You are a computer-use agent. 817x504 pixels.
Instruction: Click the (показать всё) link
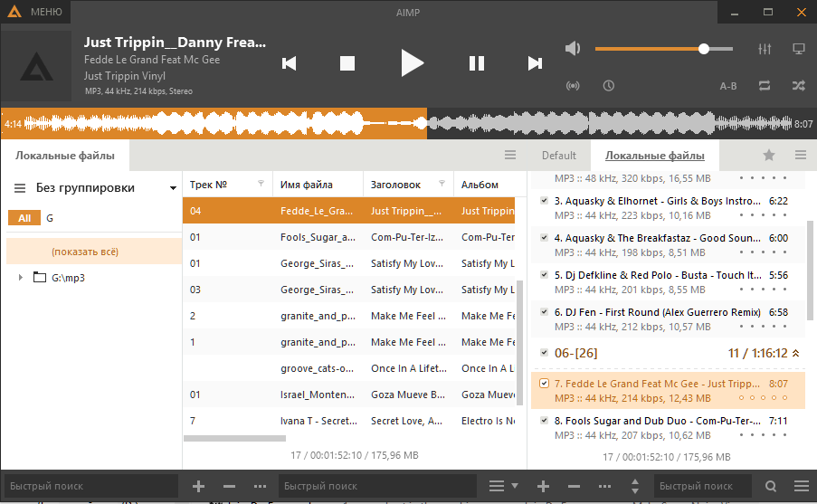pyautogui.click(x=84, y=251)
